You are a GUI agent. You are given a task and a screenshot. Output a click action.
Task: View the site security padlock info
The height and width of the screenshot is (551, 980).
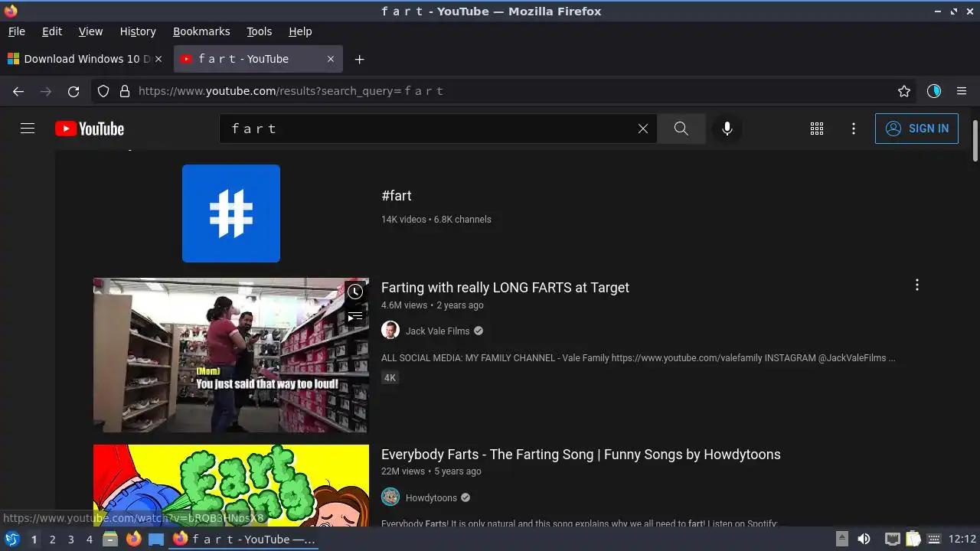(125, 91)
